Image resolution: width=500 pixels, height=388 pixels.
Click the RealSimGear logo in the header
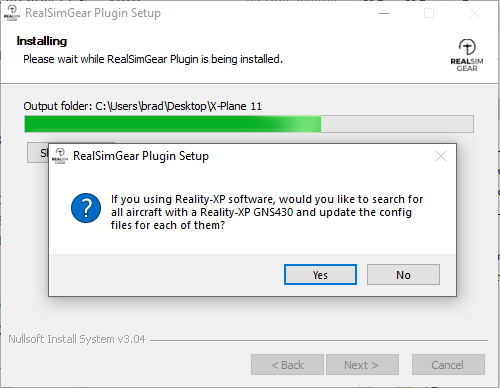[x=467, y=55]
